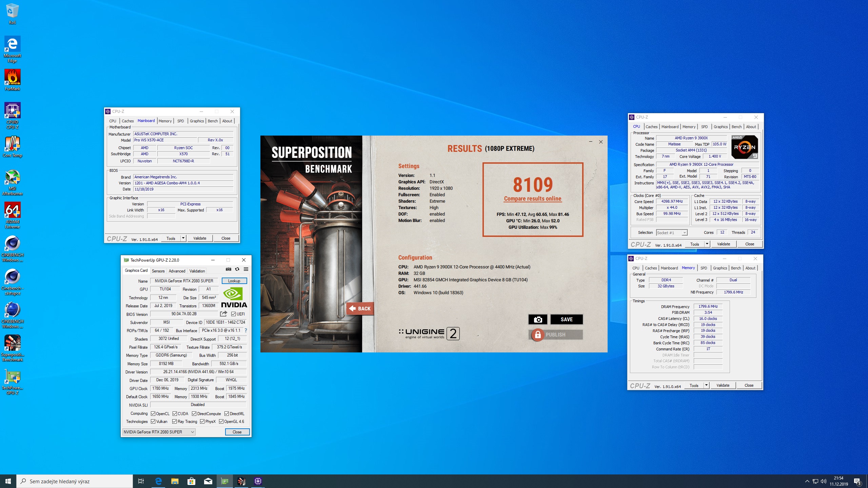
Task: Click Tools button in Memory CPU-Z window
Action: tap(694, 385)
